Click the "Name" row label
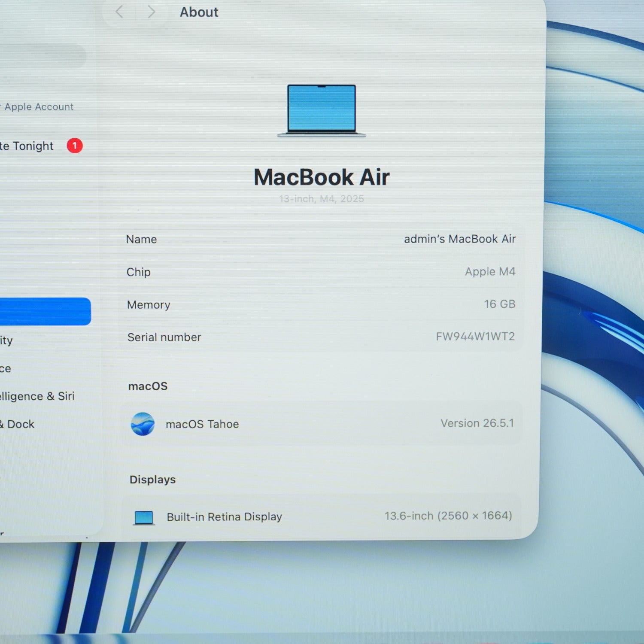 [141, 239]
